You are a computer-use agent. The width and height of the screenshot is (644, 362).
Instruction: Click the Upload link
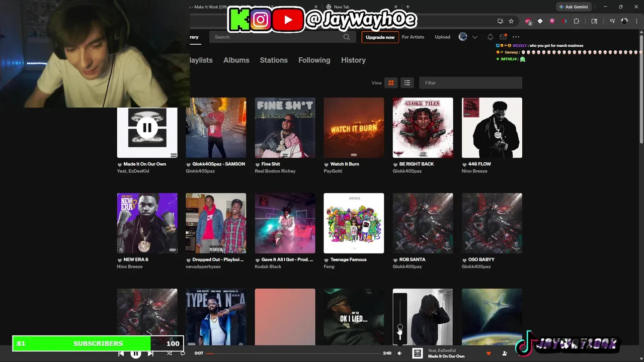443,37
